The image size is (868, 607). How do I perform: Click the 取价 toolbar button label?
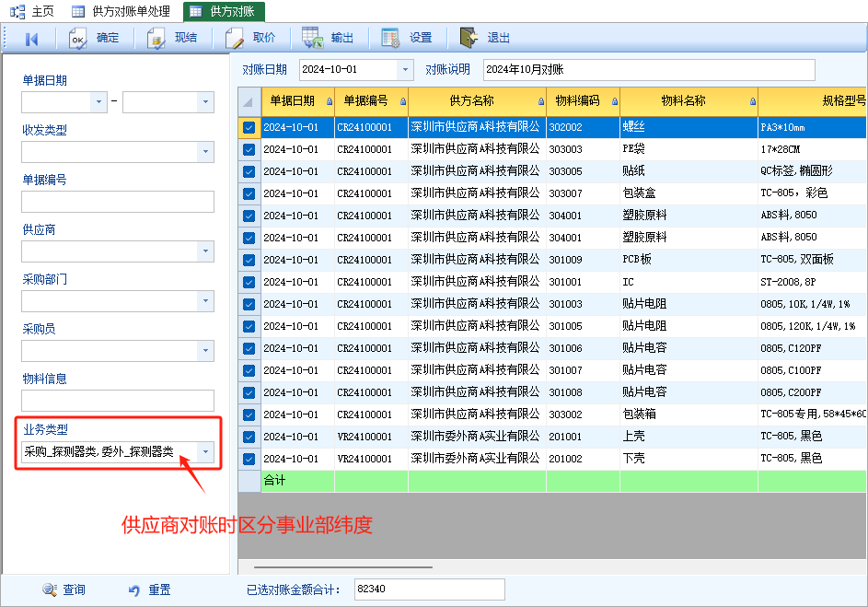point(264,38)
